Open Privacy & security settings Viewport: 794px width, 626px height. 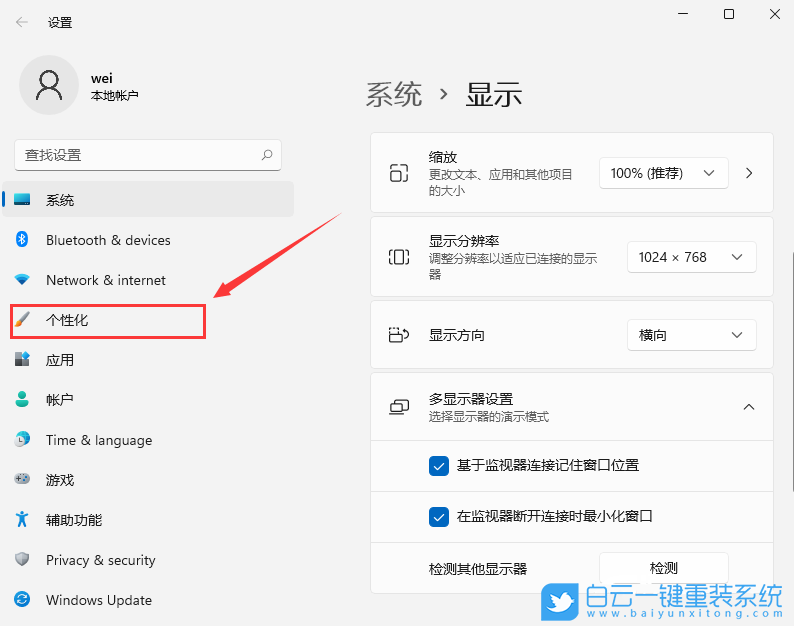[148, 560]
